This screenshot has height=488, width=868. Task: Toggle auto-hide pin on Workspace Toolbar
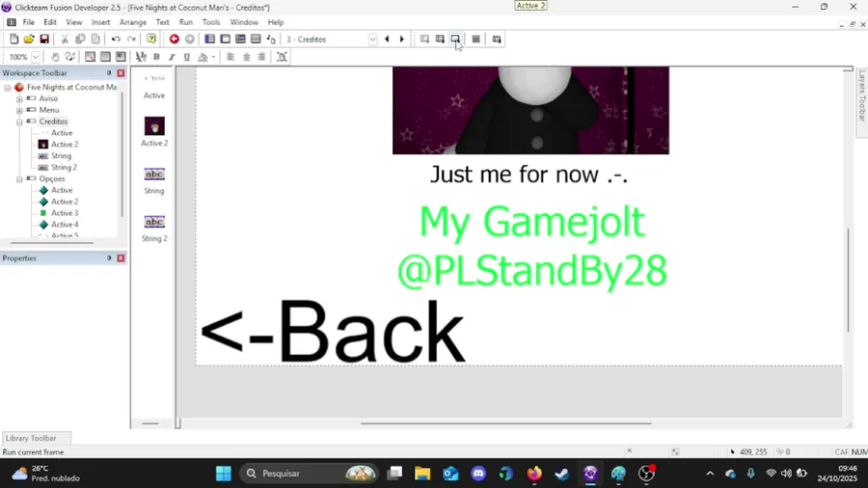click(109, 73)
